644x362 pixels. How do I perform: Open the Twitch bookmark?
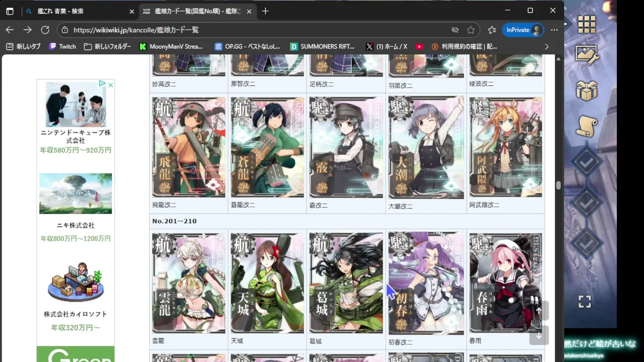(x=62, y=46)
